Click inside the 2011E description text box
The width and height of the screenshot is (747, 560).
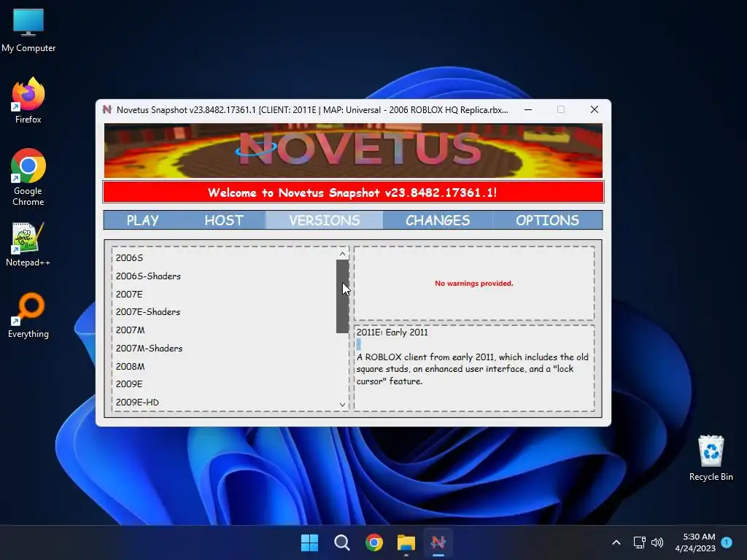tap(474, 367)
